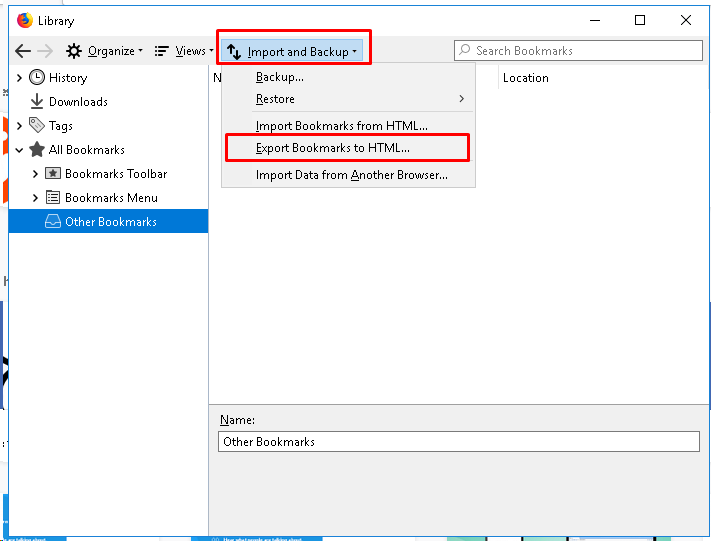
Task: Click the All Bookmarks star icon
Action: click(x=37, y=149)
